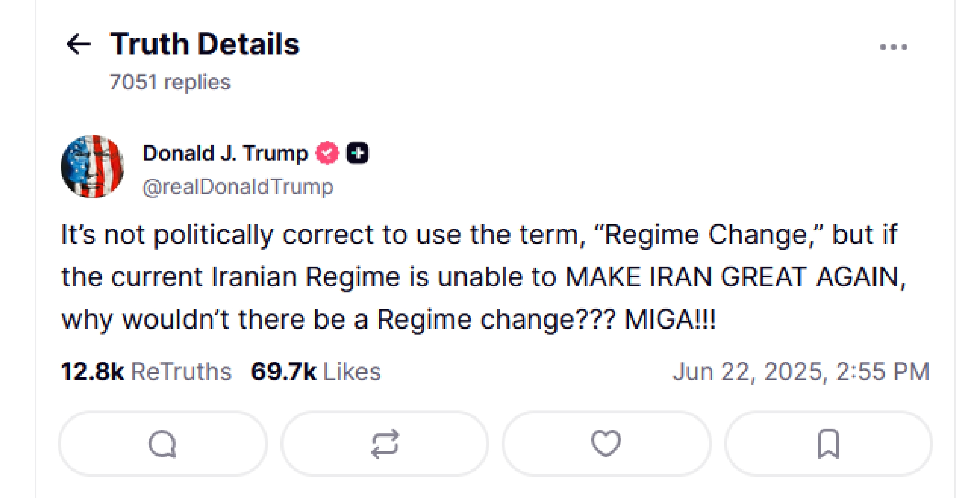Bookmark this Truth with the bookmark button

point(828,444)
